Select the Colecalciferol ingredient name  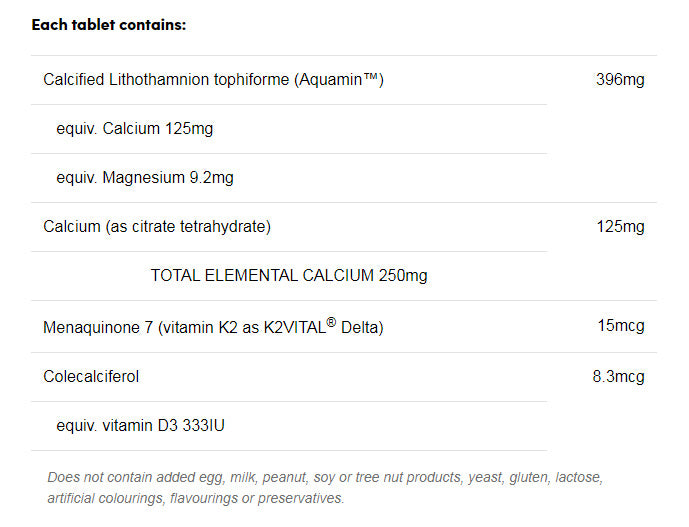pyautogui.click(x=91, y=377)
